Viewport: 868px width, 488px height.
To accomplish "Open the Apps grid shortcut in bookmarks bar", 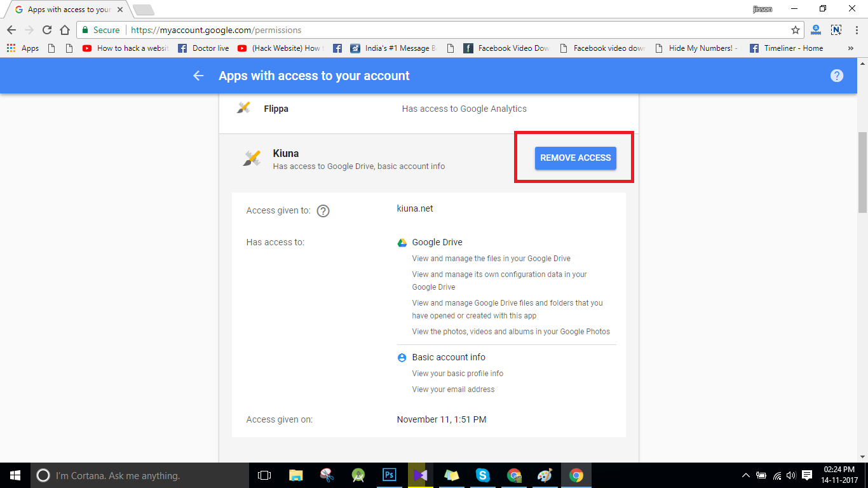I will coord(22,48).
